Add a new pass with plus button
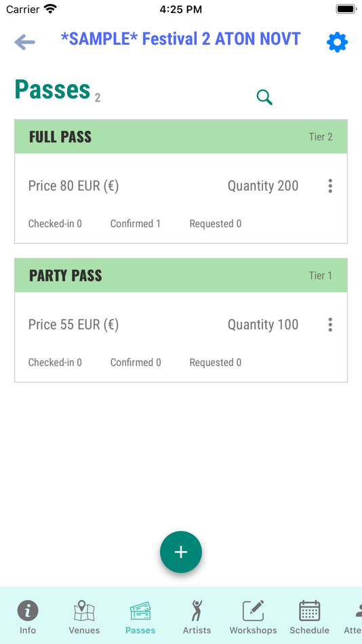 181,552
